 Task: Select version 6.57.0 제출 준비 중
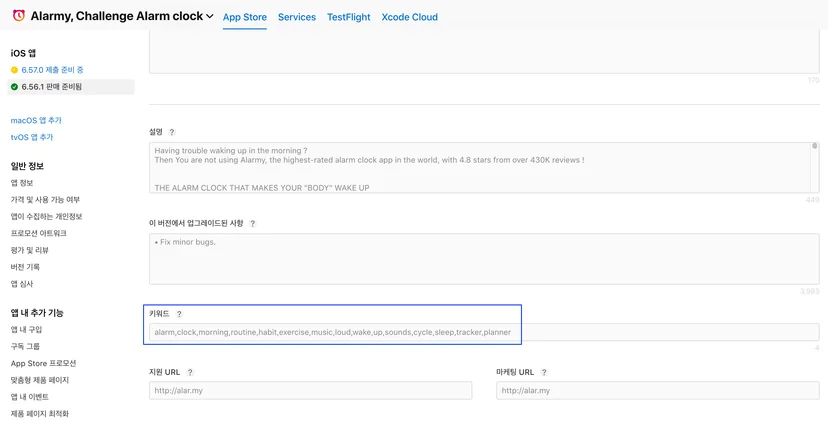pyautogui.click(x=52, y=70)
